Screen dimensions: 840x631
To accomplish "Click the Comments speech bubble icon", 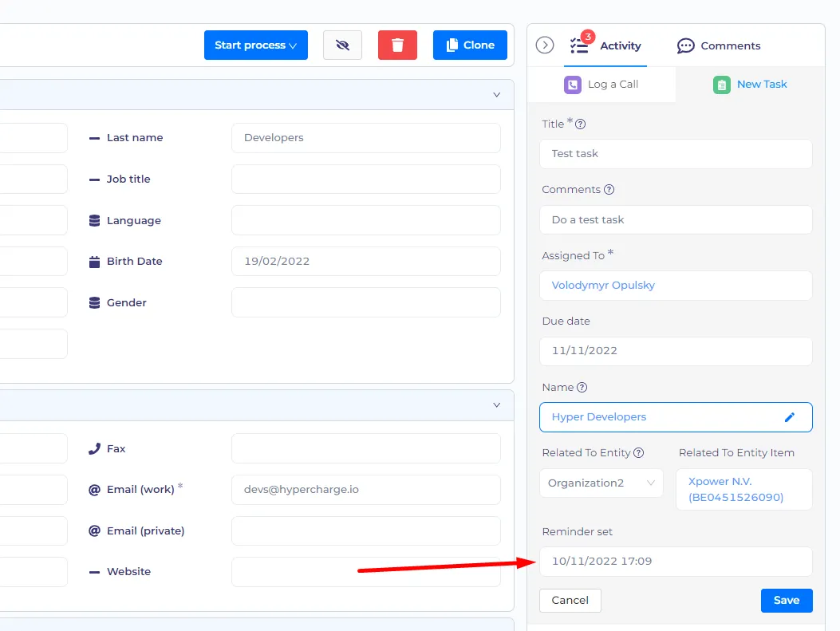I will coord(685,46).
